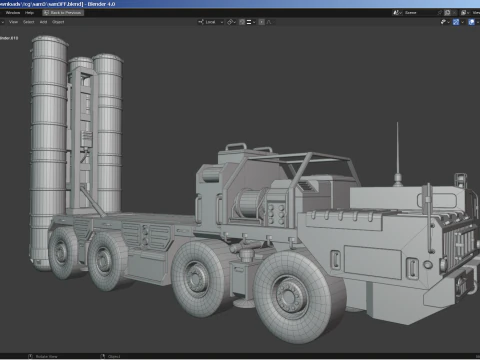The width and height of the screenshot is (480, 360).
Task: Click the Back to Previous button
Action: coord(63,13)
